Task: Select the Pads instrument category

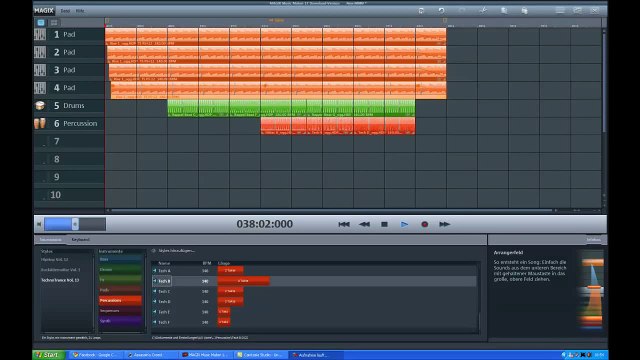Action: 120,290
